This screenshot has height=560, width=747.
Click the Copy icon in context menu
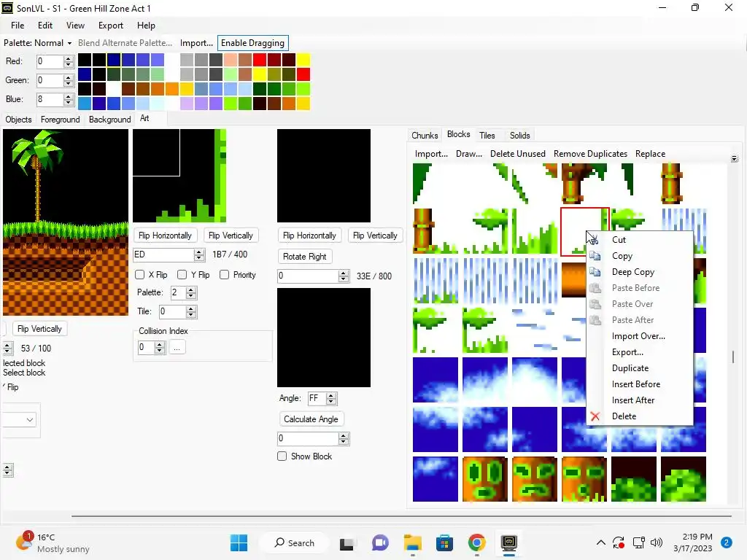pos(595,256)
